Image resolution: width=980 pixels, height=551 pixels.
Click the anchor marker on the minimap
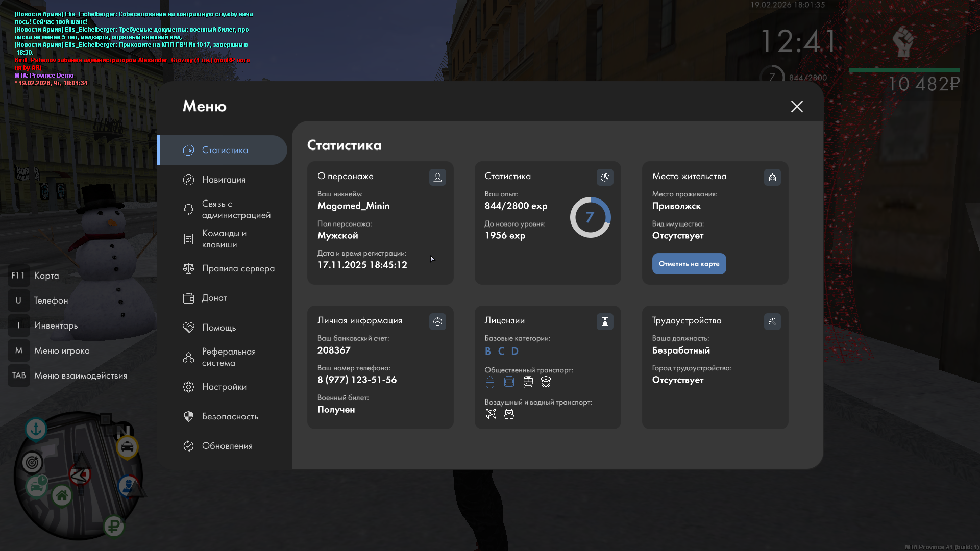coord(36,430)
